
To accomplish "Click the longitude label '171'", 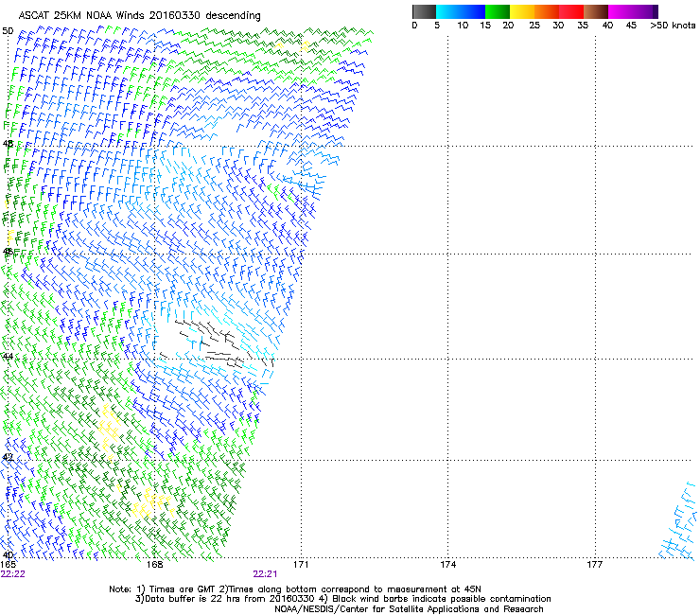I will [301, 565].
